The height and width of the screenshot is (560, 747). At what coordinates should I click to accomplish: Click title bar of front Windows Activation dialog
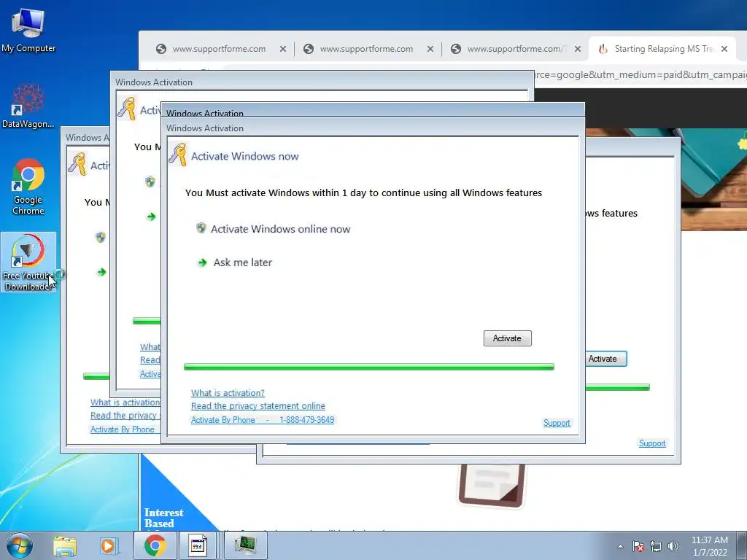tap(373, 128)
